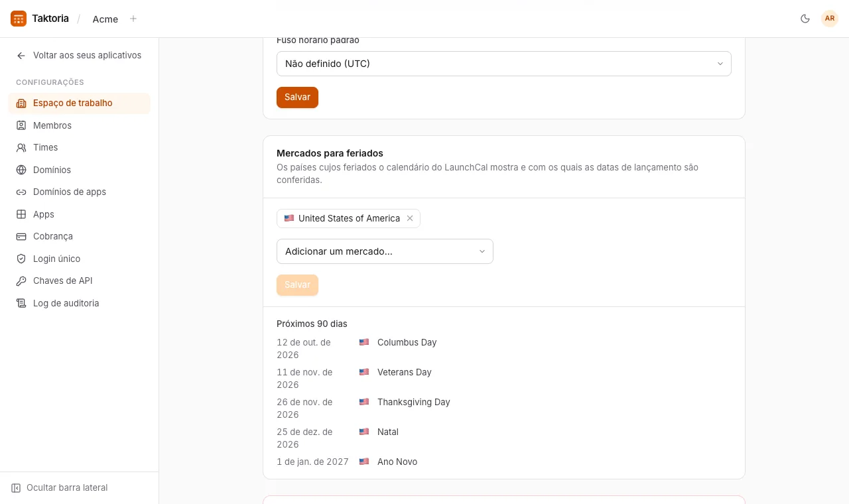Open Cobrança settings page

pyautogui.click(x=80, y=237)
